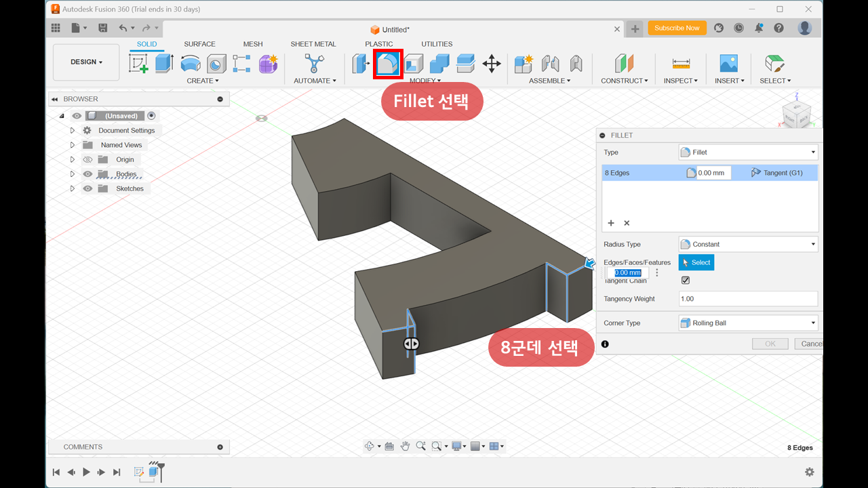
Task: Switch to the SOLID tab
Action: (x=146, y=44)
